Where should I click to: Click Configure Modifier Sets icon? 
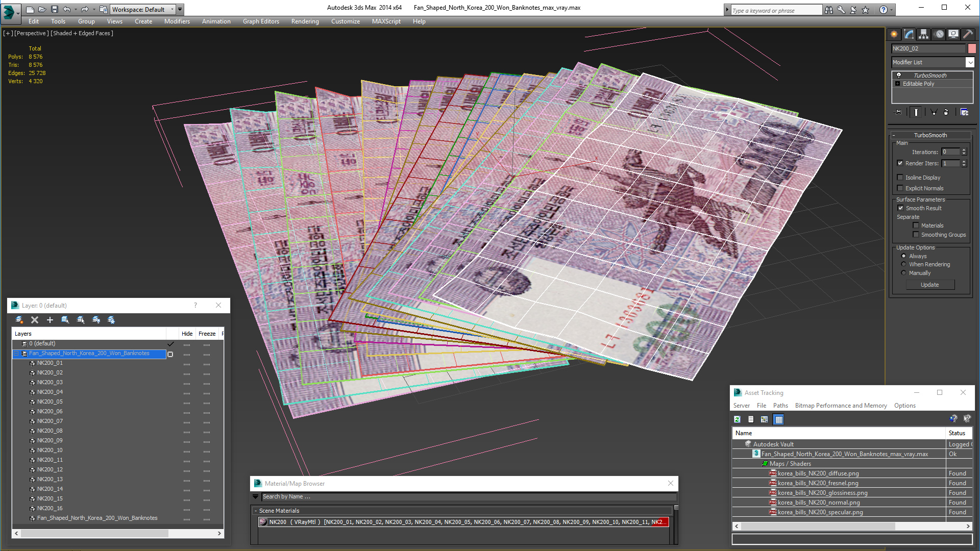pos(964,112)
